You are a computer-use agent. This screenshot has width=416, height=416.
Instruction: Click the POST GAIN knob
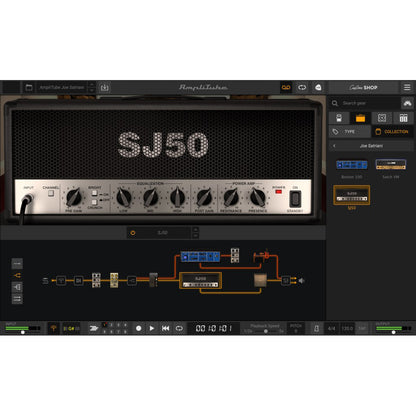click(204, 197)
